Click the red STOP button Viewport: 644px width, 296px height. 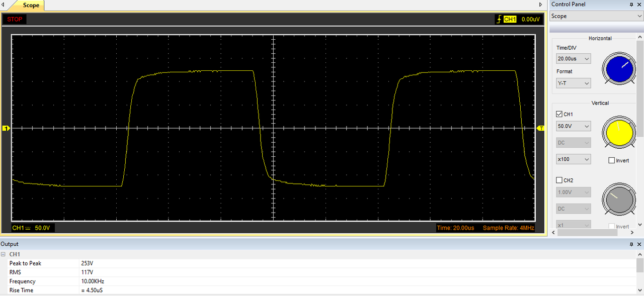(15, 19)
